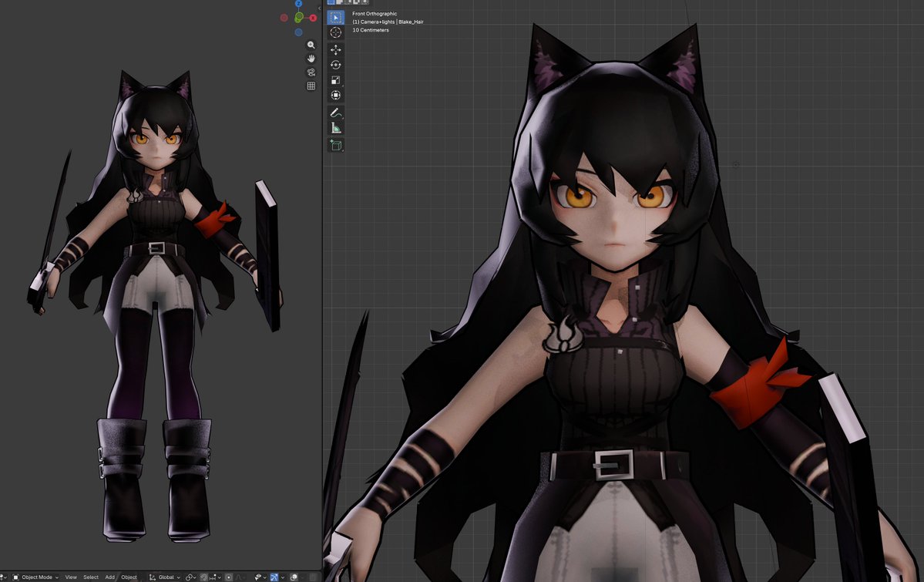
Task: Select the Select Box tool
Action: pyautogui.click(x=336, y=17)
